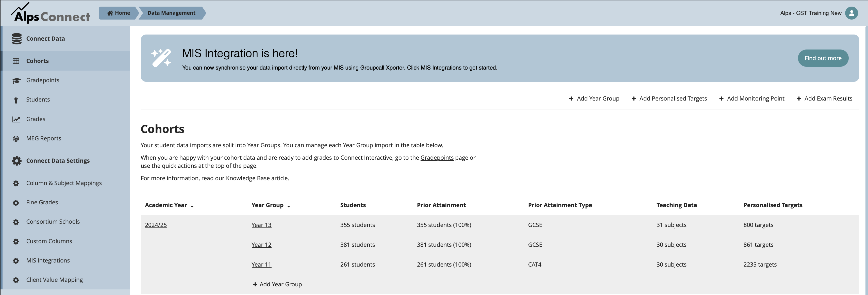Click the AlpsConnect logo
868x295 pixels.
[51, 13]
